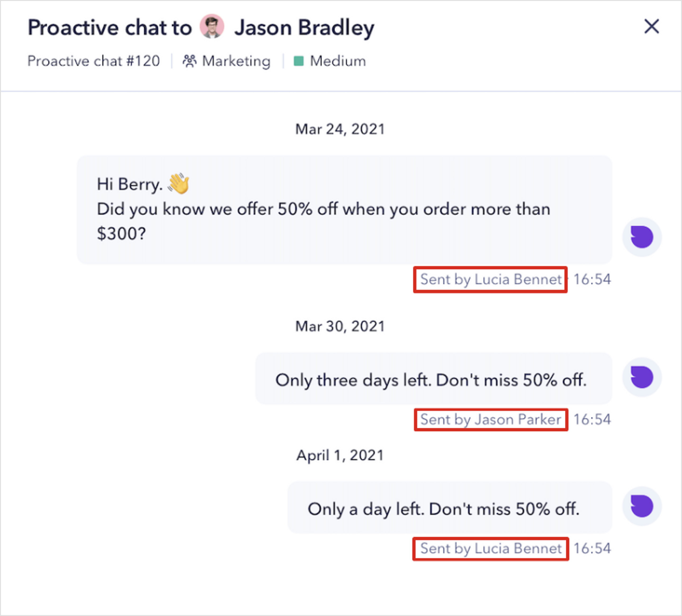
Task: Click the April 1, 2021 date separator
Action: (340, 456)
